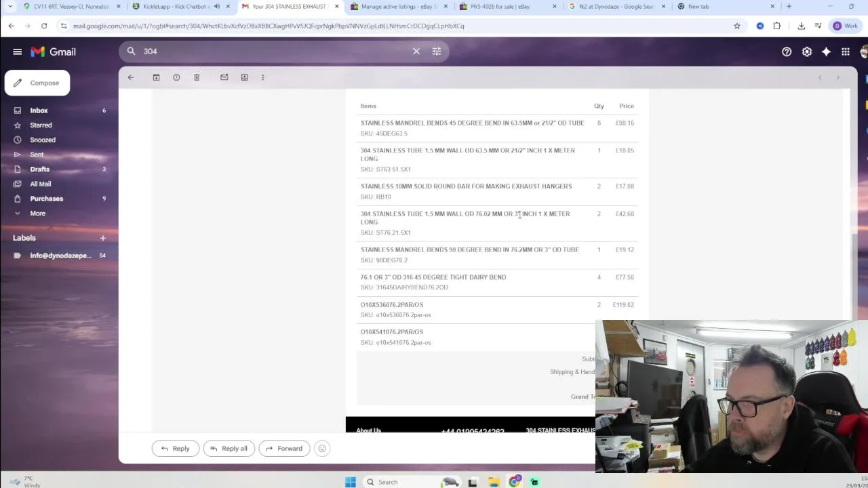Click the Move to icon

pos(244,77)
